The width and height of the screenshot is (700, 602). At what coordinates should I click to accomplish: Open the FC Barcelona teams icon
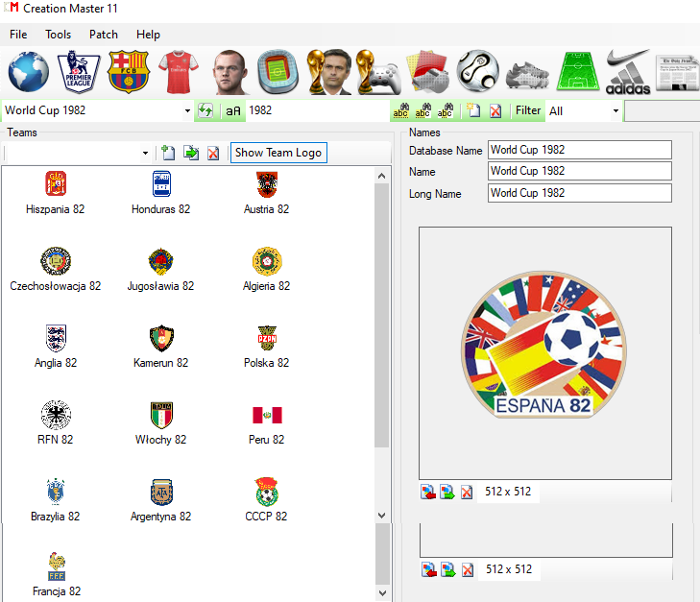click(x=128, y=72)
